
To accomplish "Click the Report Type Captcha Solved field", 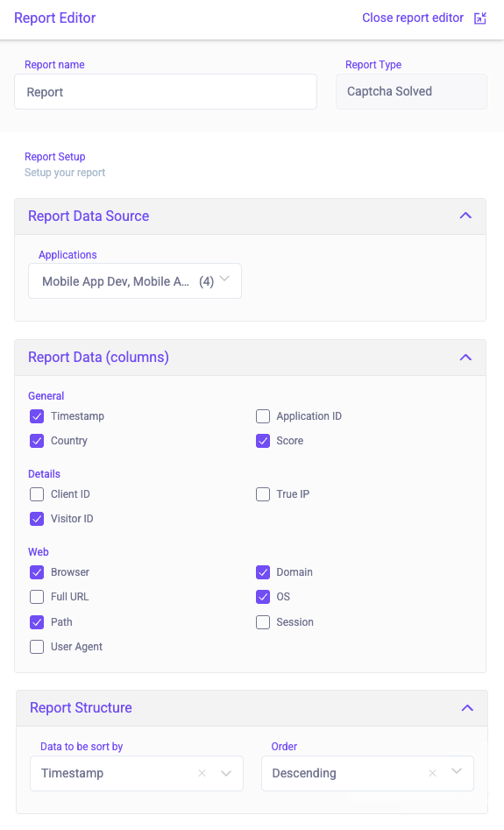I will (411, 91).
